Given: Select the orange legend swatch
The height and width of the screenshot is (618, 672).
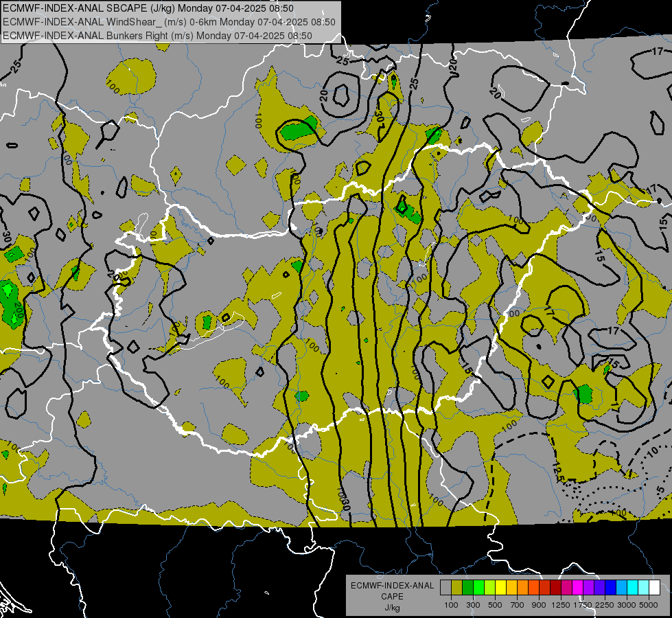Looking at the screenshot, I should pyautogui.click(x=522, y=588).
